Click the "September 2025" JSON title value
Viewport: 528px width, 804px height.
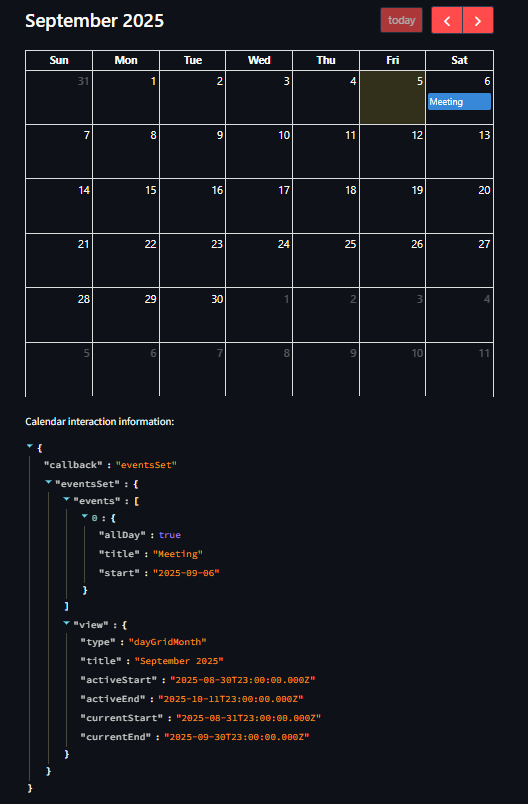[x=179, y=661]
